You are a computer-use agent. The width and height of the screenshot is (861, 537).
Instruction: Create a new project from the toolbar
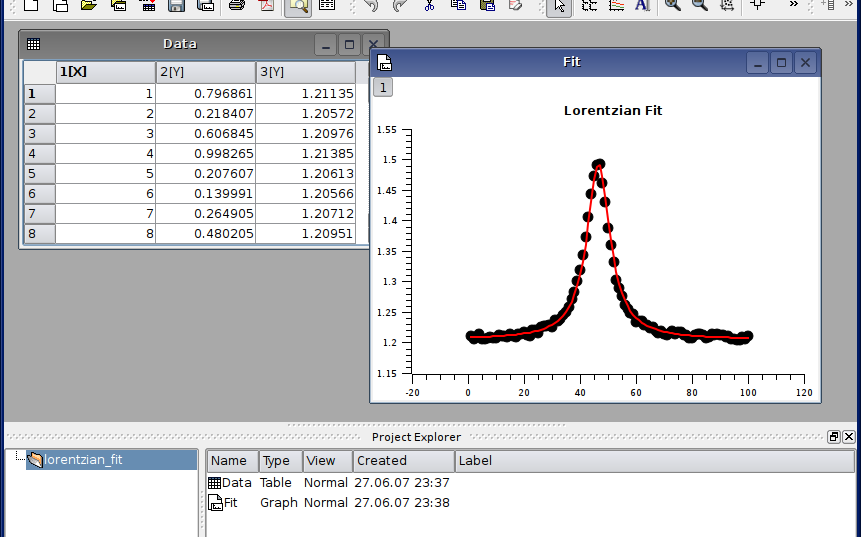tap(31, 5)
